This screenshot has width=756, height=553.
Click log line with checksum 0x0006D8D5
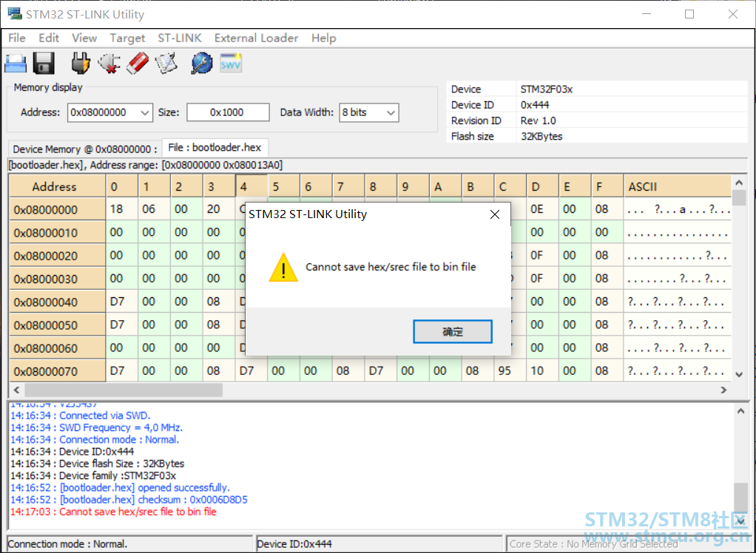click(129, 500)
